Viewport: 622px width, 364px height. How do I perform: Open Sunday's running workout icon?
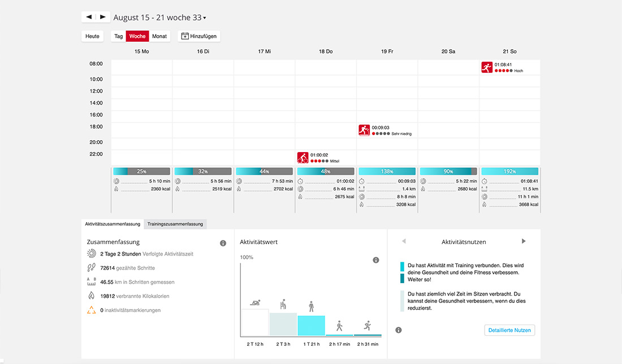tap(487, 67)
